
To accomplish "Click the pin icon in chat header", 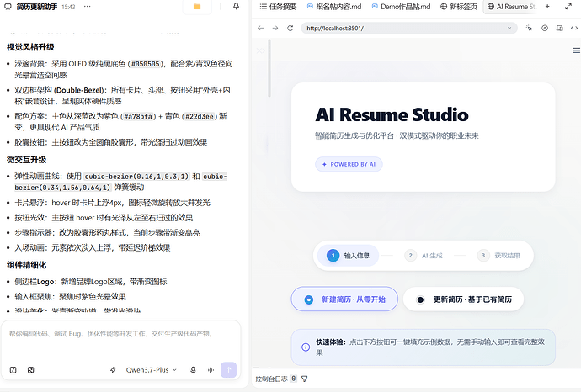I will (x=236, y=6).
